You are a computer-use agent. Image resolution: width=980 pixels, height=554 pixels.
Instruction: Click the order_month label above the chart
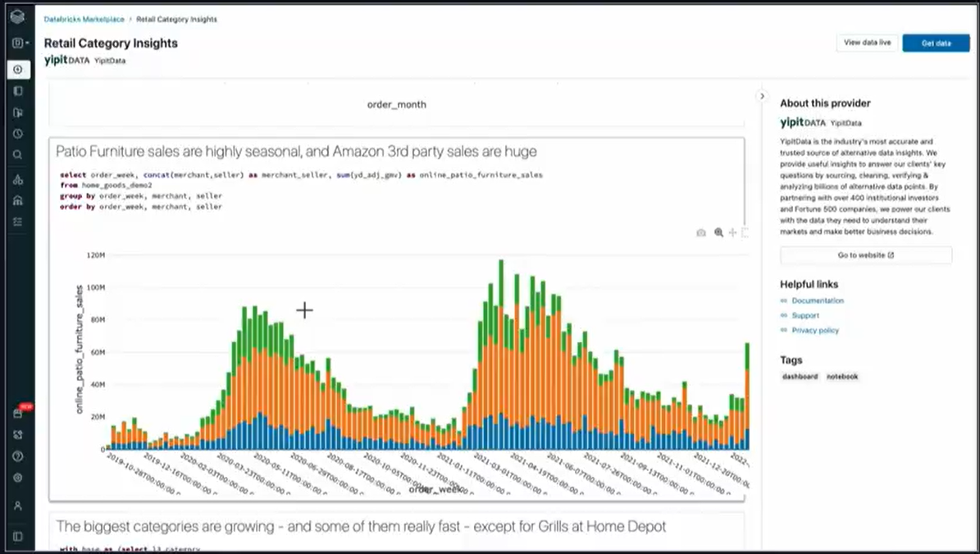[397, 104]
